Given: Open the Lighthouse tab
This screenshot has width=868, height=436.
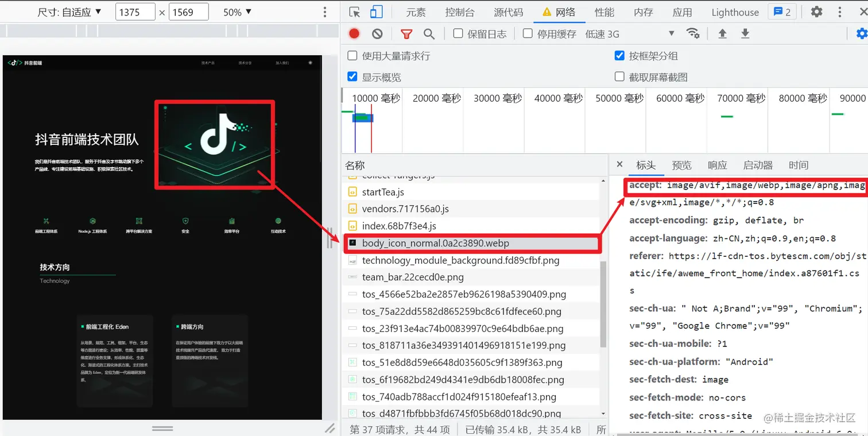Looking at the screenshot, I should (735, 12).
